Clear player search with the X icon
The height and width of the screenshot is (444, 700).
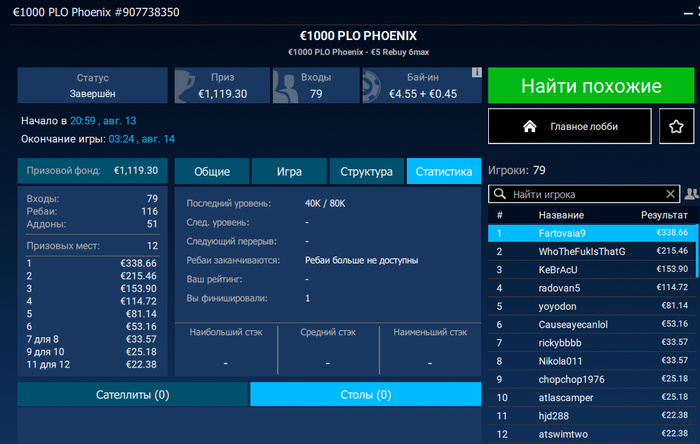coord(670,194)
